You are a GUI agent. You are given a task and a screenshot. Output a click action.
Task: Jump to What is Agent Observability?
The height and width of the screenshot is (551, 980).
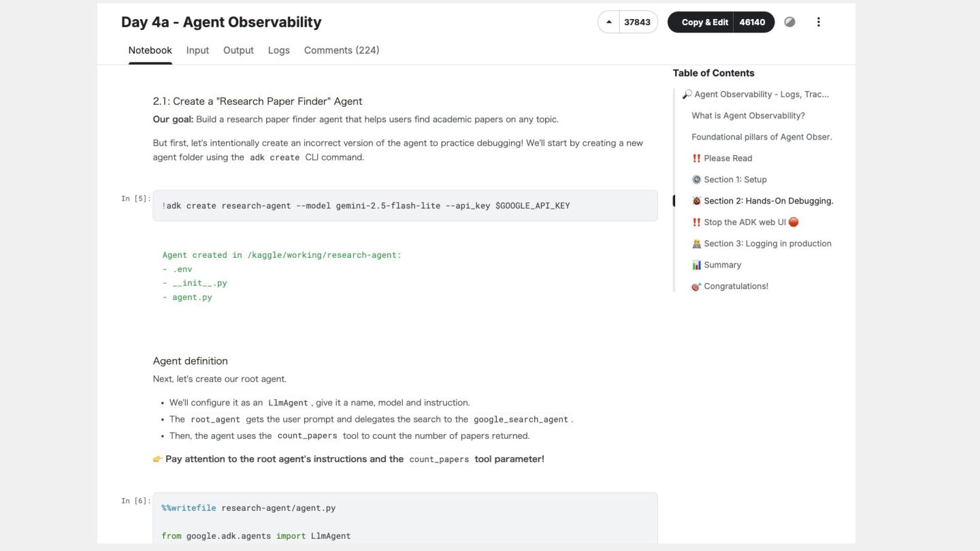(x=748, y=116)
